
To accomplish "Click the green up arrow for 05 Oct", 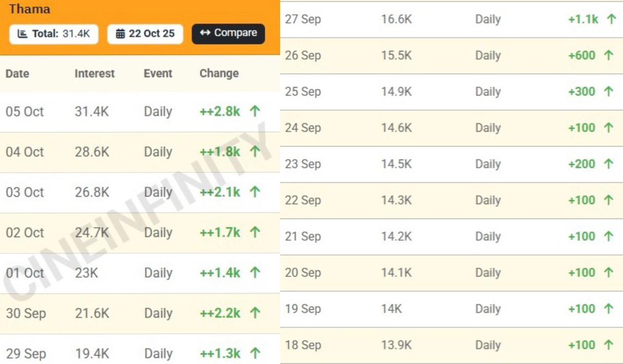I will tap(255, 111).
